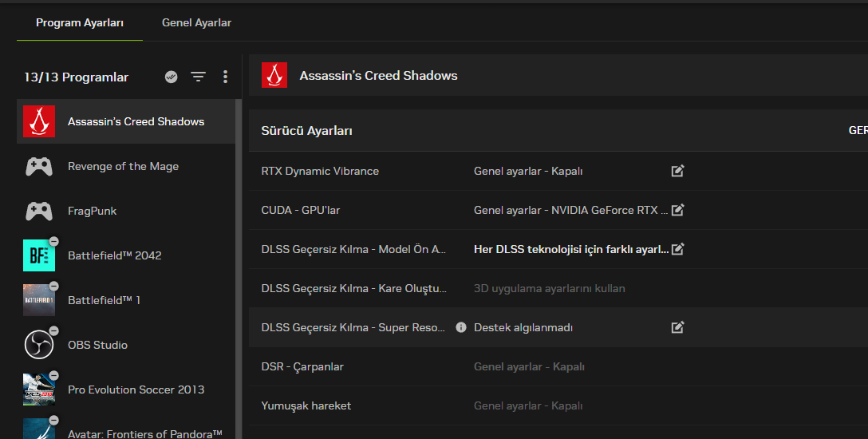
Task: Select FragPunk in the program list
Action: (126, 211)
